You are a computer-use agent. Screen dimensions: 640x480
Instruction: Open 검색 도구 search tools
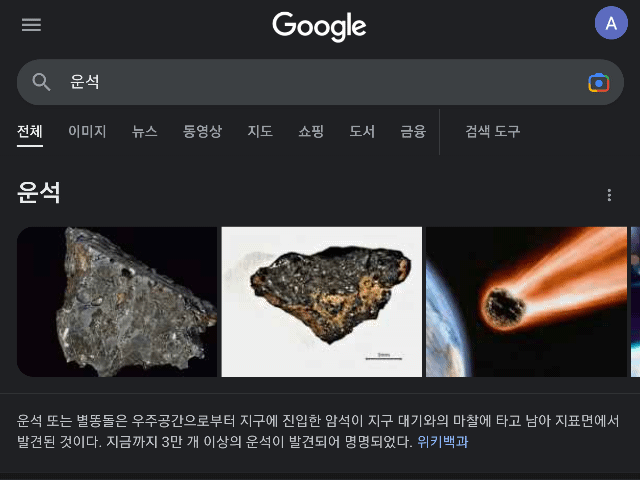click(493, 131)
